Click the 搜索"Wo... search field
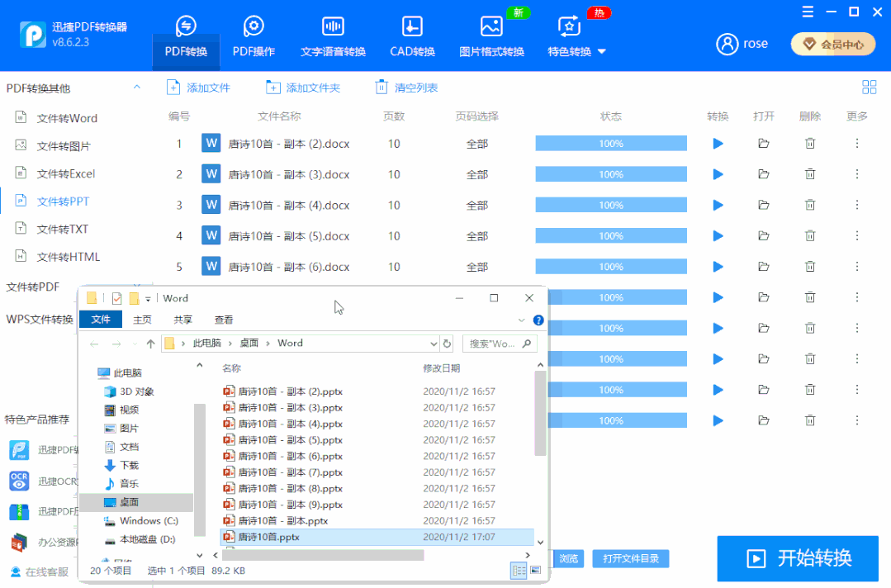The image size is (891, 588). pos(500,344)
